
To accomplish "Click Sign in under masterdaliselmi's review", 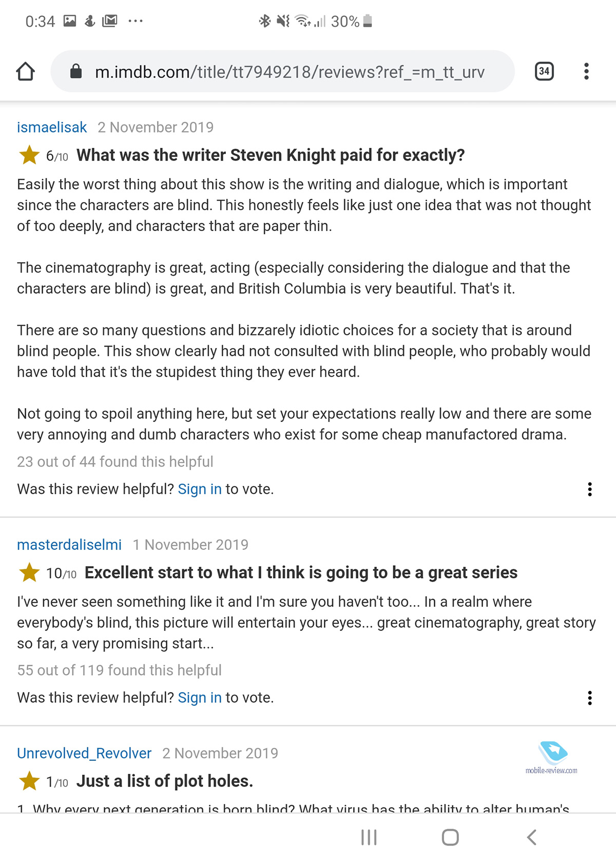I will click(x=200, y=698).
